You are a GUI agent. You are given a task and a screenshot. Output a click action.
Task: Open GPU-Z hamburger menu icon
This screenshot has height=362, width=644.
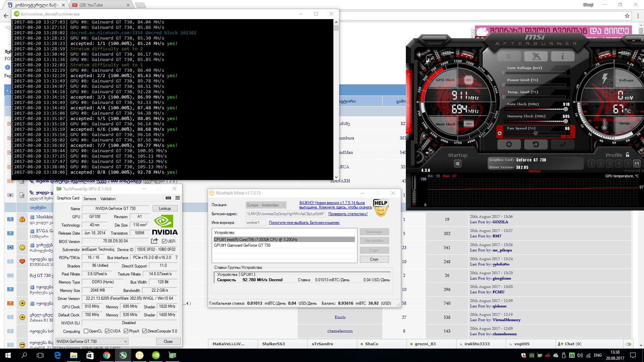click(177, 198)
